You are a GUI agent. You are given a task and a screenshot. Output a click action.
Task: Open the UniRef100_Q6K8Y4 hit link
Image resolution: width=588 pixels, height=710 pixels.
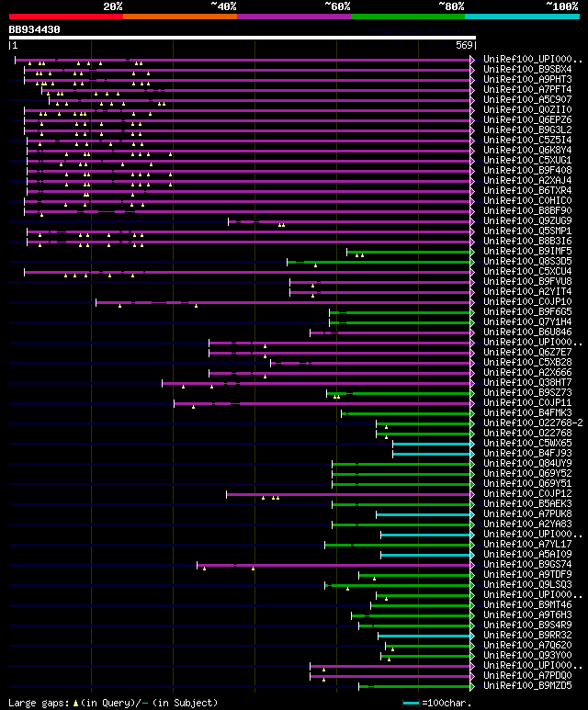tap(527, 150)
